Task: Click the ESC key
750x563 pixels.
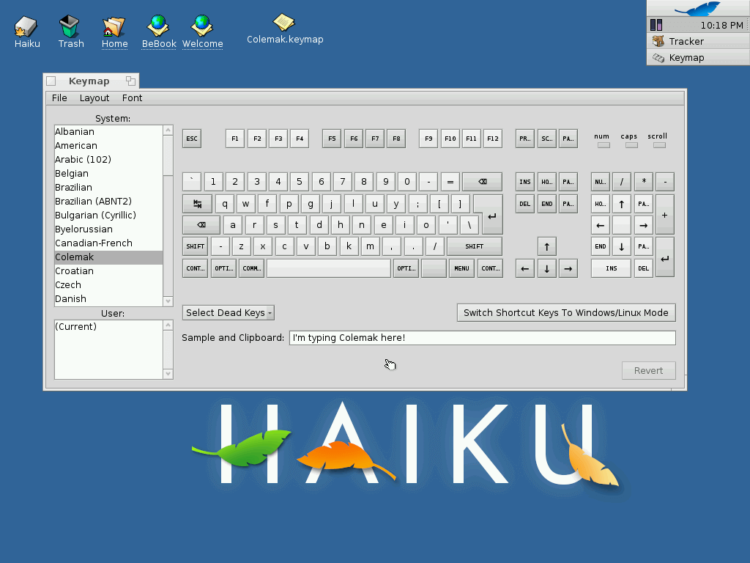Action: click(x=192, y=139)
